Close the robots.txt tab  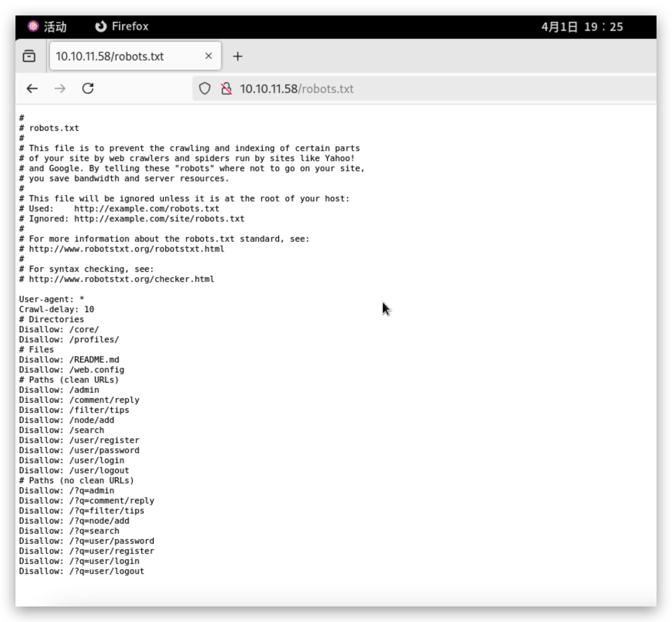(209, 56)
